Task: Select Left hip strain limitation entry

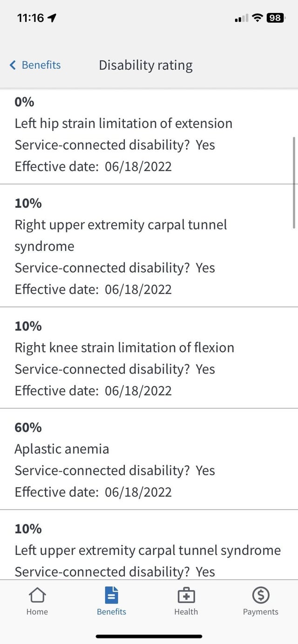Action: (x=123, y=123)
